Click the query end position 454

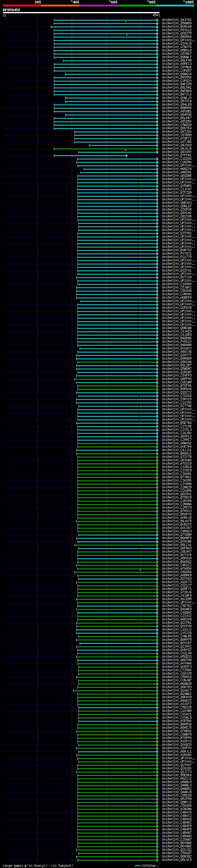[x=155, y=15]
